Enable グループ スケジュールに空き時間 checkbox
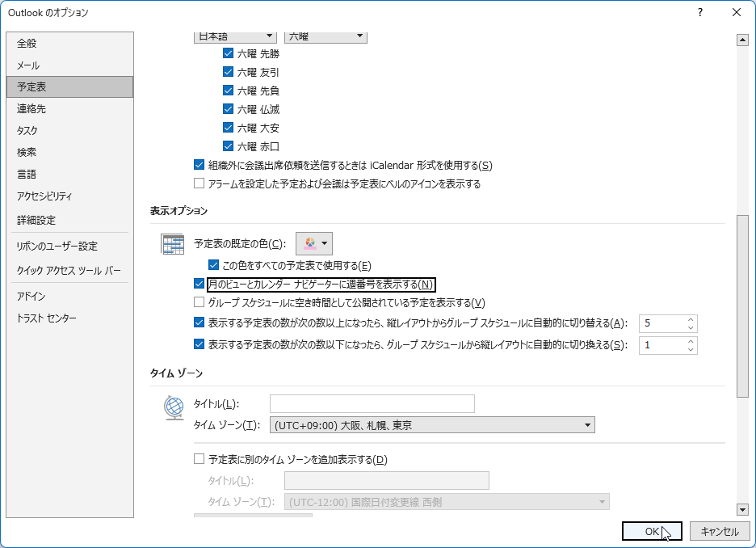Screen dimensions: 756x548 (199, 302)
